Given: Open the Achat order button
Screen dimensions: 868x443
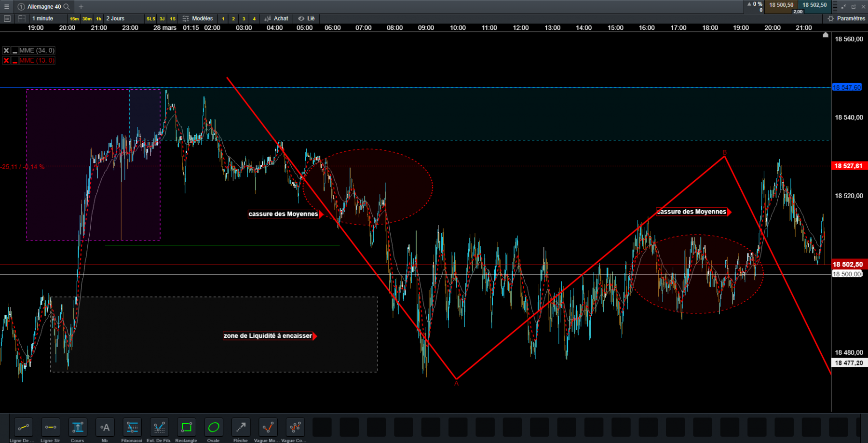Looking at the screenshot, I should click(276, 18).
